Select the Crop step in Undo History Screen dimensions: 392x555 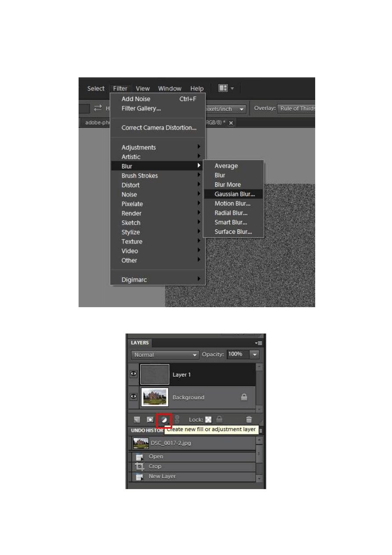pos(155,466)
